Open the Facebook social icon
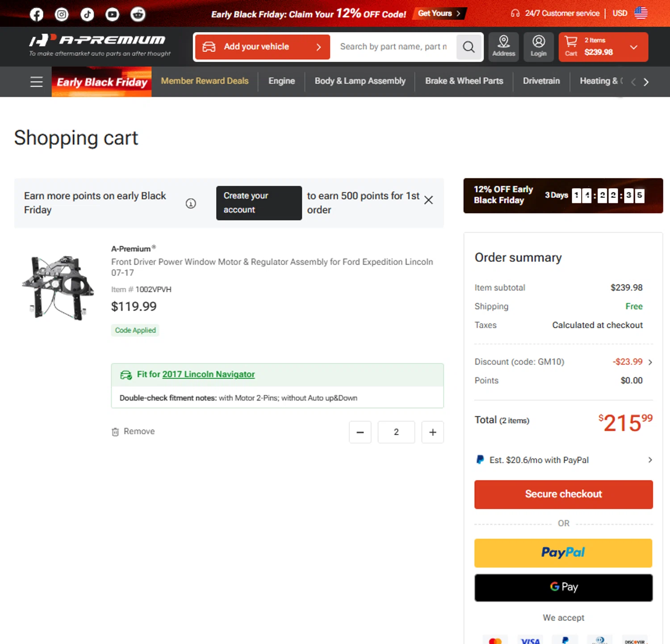 tap(37, 14)
